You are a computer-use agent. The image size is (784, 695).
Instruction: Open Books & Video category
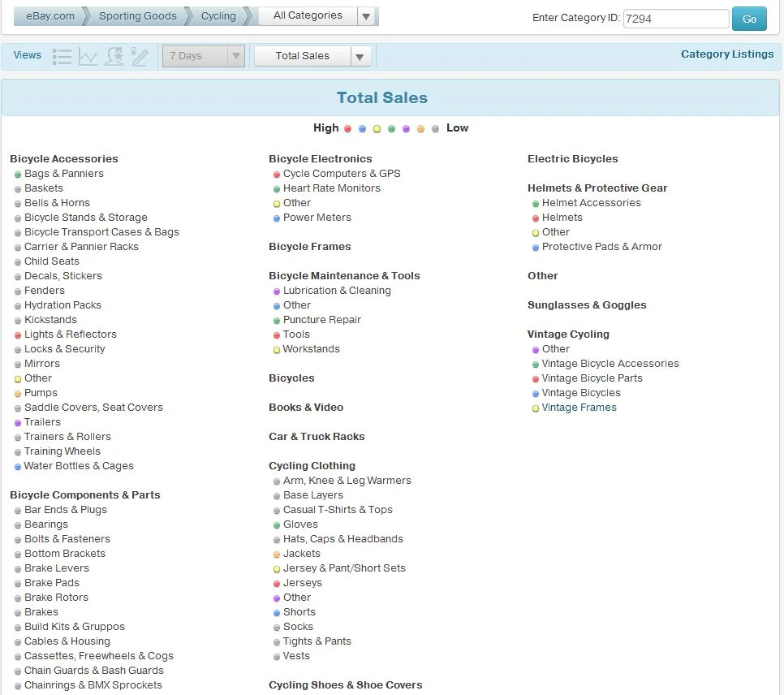point(306,408)
